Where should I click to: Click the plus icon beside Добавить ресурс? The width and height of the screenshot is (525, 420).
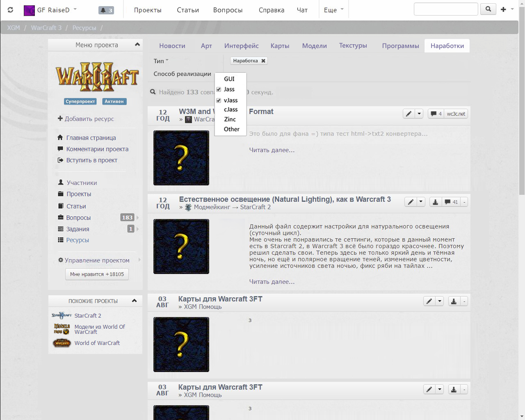click(x=60, y=119)
